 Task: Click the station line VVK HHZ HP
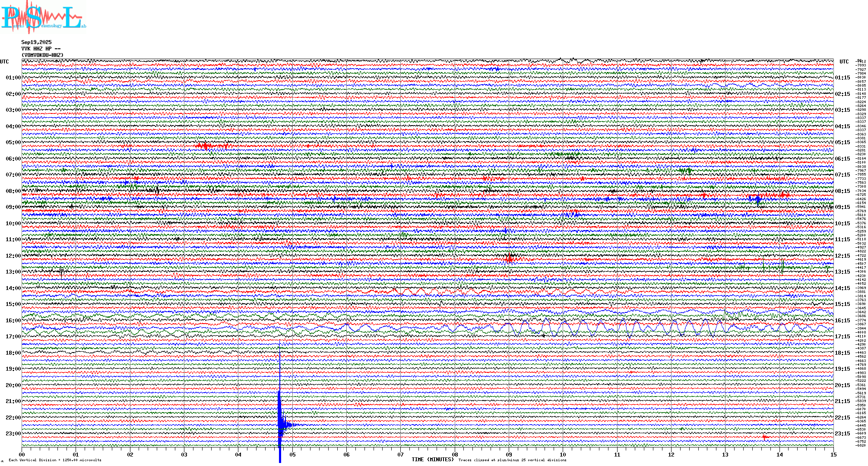[x=41, y=49]
